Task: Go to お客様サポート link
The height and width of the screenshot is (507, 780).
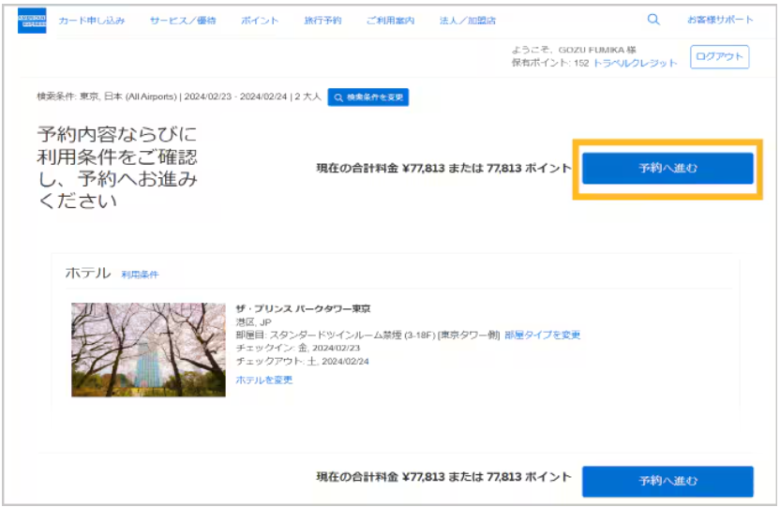Action: [720, 20]
